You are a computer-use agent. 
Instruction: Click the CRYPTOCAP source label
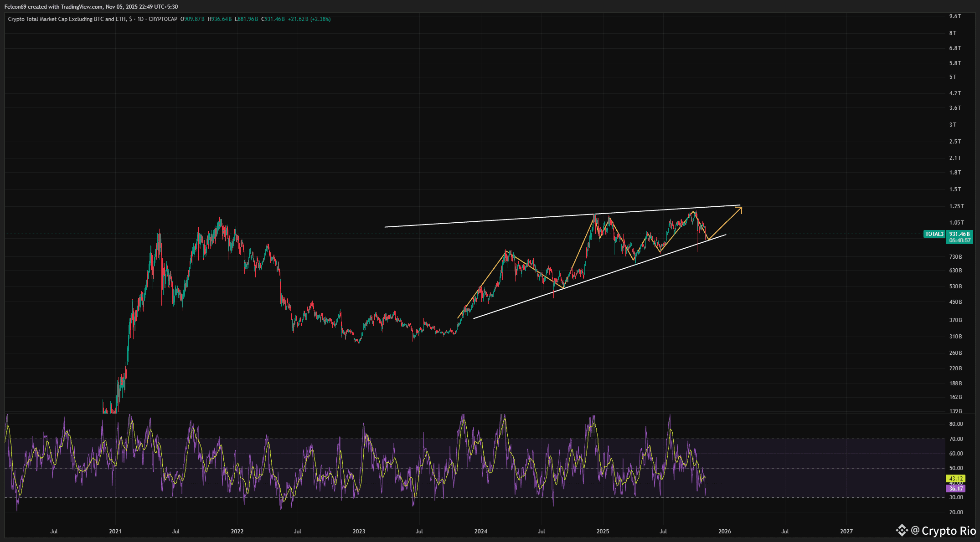[163, 19]
